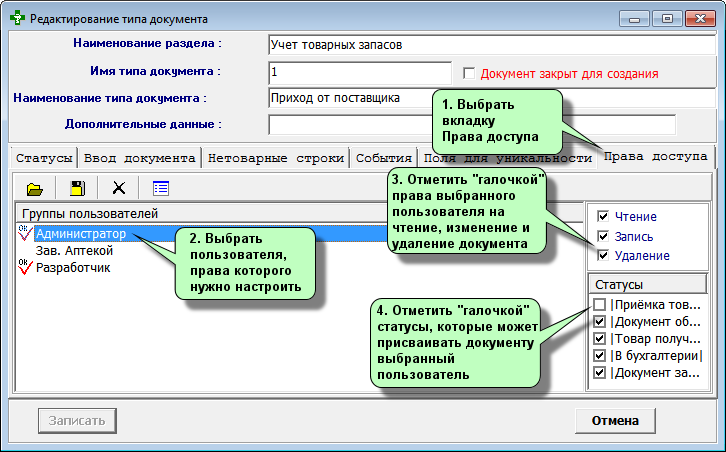
Task: Switch to the Статусы tab
Action: click(44, 158)
